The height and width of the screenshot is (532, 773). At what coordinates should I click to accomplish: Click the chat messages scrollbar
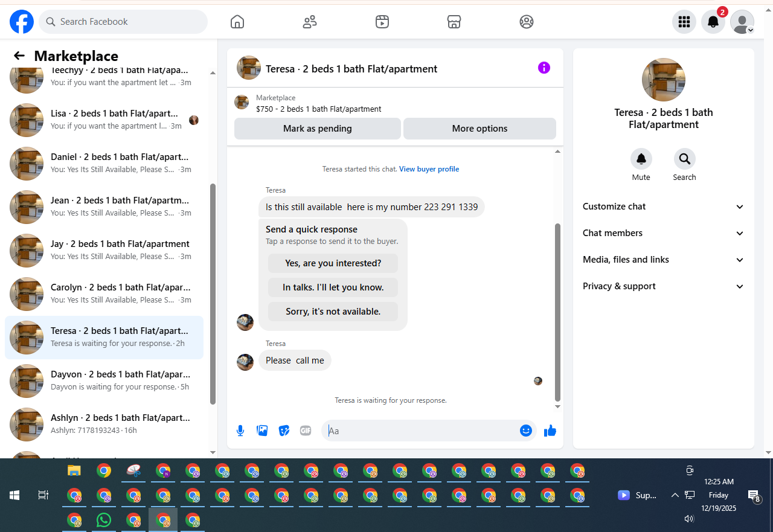point(557,312)
